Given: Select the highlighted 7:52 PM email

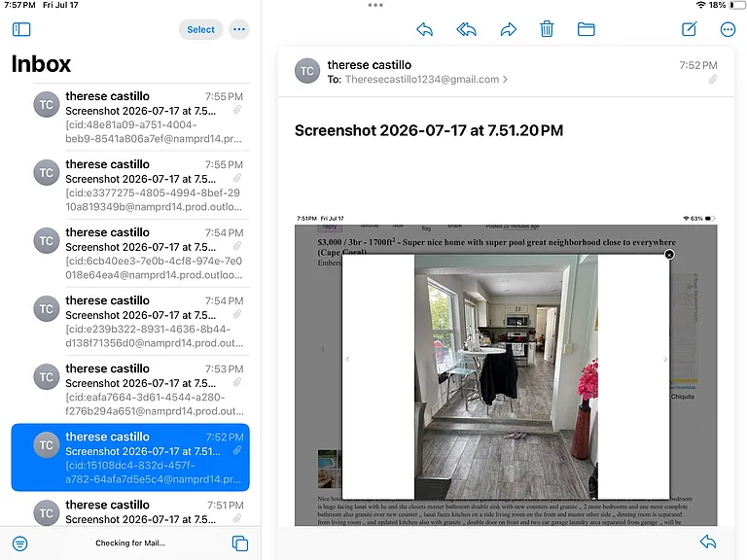Looking at the screenshot, I should [130, 457].
